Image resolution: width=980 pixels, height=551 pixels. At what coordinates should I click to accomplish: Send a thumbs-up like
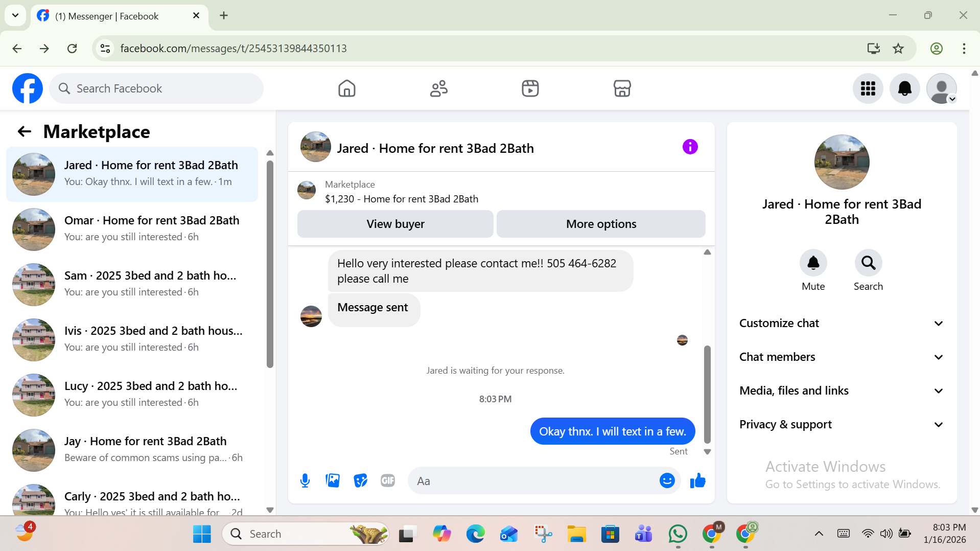click(x=697, y=480)
